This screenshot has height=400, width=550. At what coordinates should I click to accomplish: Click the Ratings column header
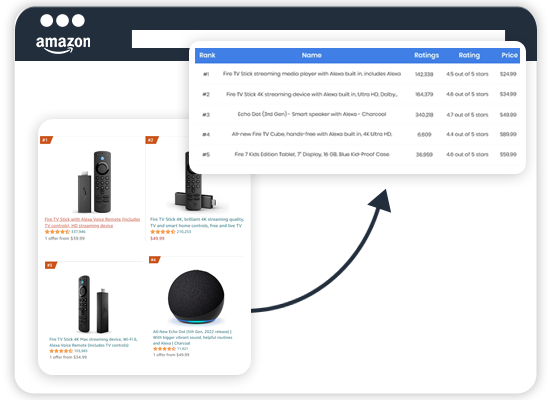(x=426, y=55)
